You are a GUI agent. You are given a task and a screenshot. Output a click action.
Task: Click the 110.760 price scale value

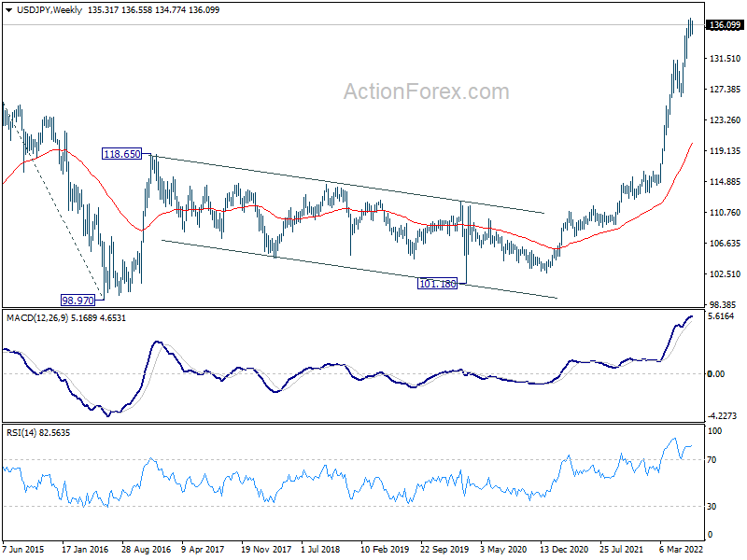pos(726,213)
